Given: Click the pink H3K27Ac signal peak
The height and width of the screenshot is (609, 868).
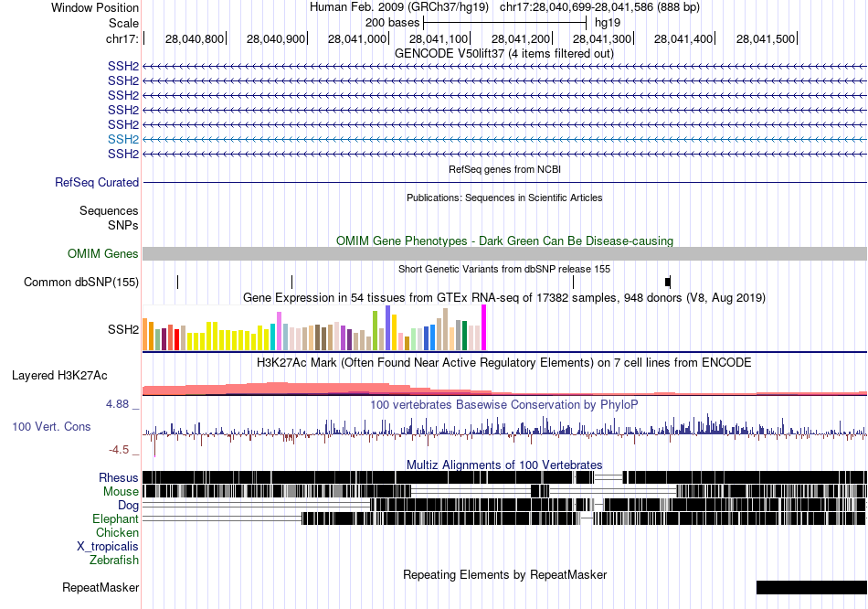Looking at the screenshot, I should point(277,389).
